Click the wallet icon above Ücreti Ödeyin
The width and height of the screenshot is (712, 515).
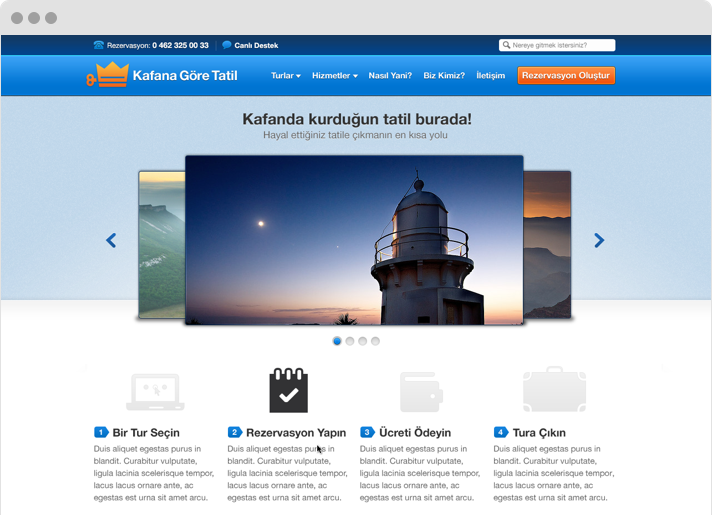421,391
